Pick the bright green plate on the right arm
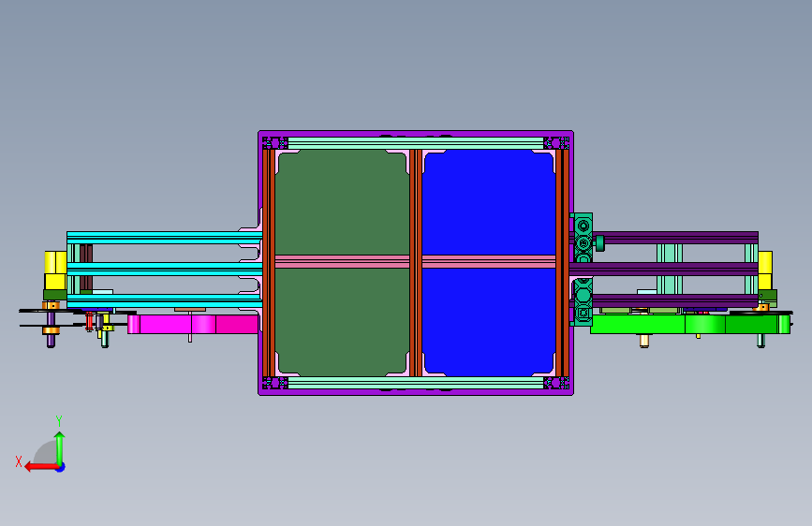812x526 pixels. pyautogui.click(x=690, y=324)
